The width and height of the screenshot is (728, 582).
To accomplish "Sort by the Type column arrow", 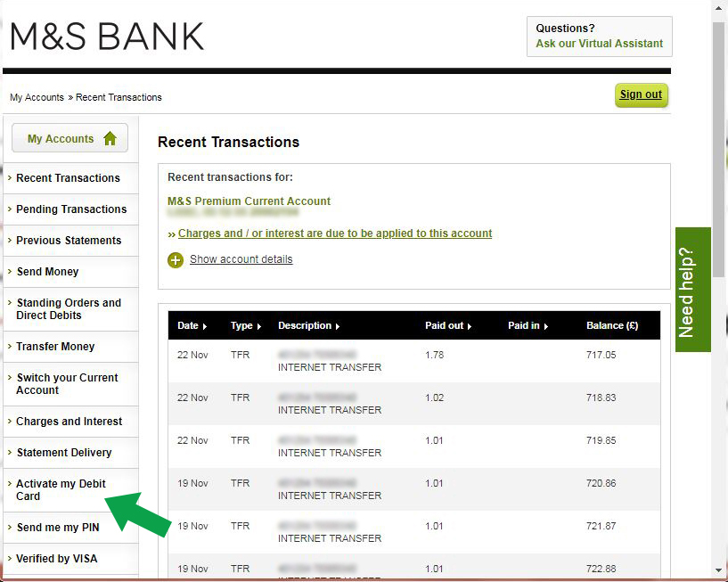I will [259, 326].
